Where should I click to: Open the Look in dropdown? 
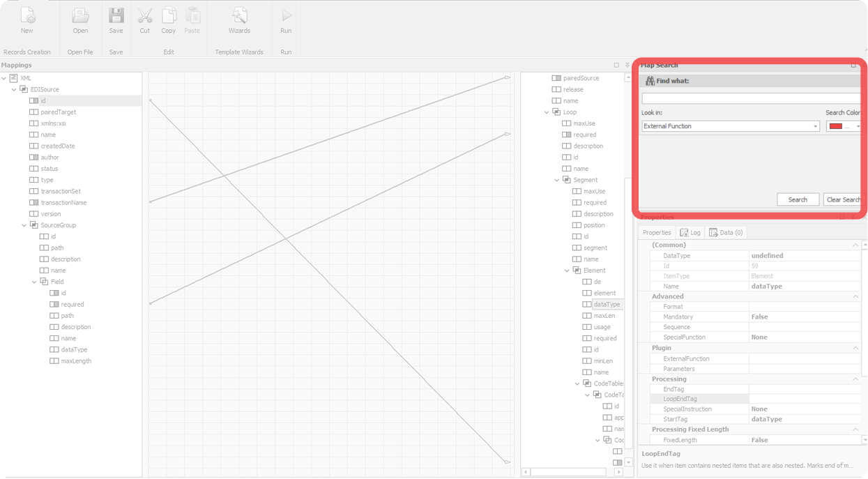click(815, 126)
